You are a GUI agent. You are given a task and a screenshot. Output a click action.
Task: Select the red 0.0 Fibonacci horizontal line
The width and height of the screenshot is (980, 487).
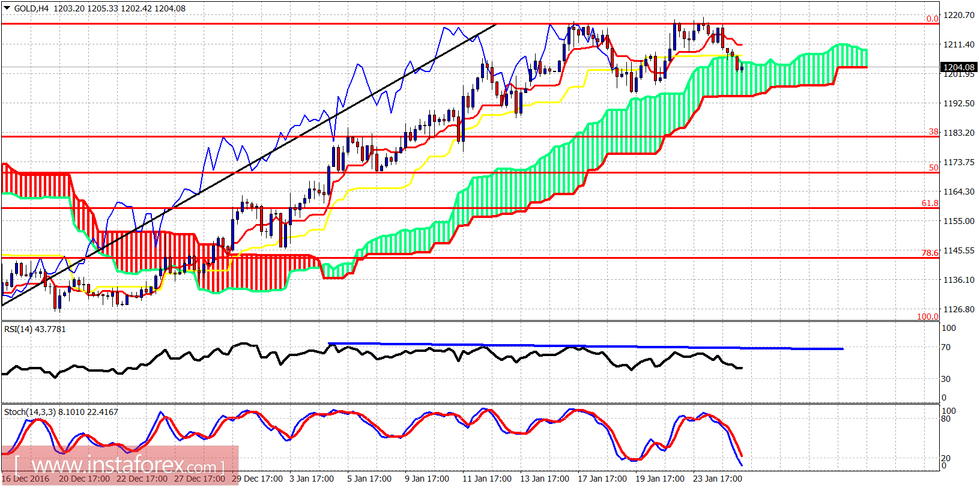click(x=470, y=23)
